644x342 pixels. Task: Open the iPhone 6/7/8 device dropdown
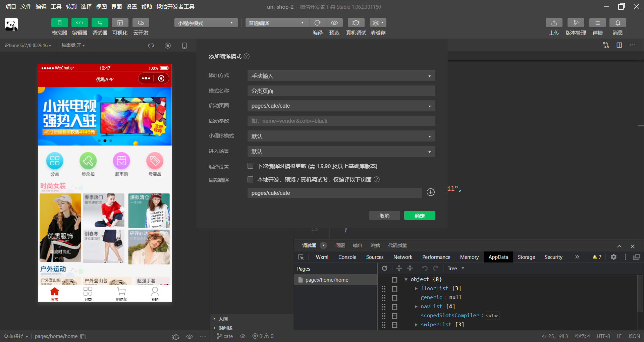click(x=28, y=45)
